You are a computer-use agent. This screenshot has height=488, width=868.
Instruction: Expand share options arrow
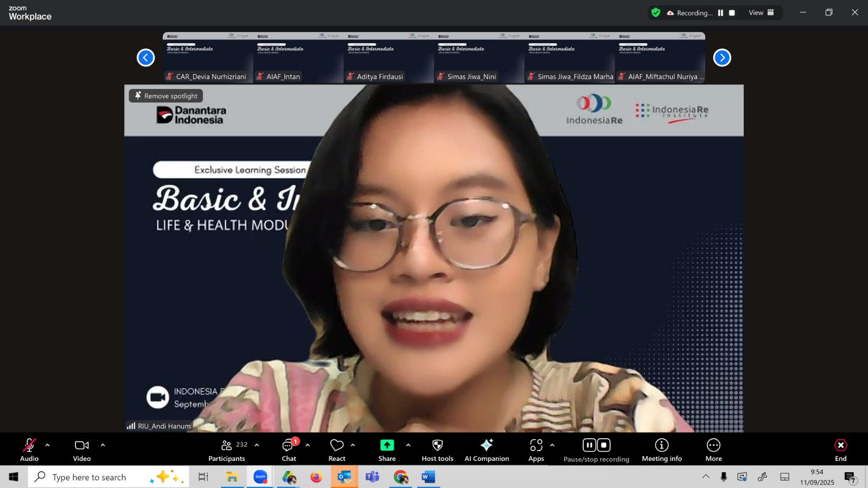(408, 445)
